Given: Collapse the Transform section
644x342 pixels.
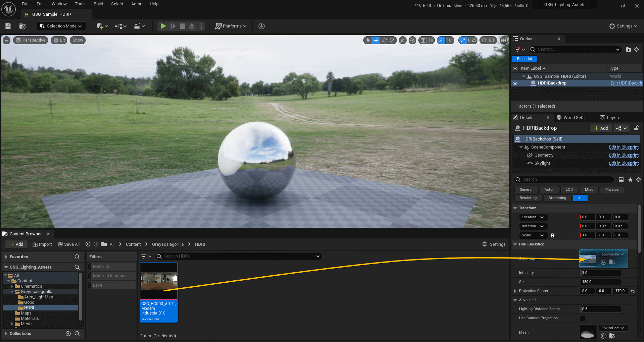Looking at the screenshot, I should click(515, 208).
